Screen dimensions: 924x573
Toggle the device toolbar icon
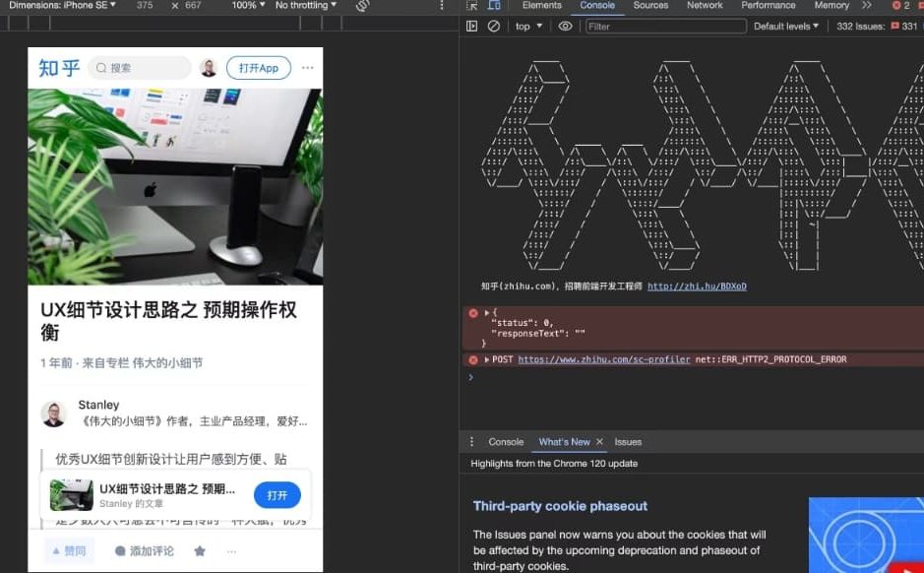click(494, 5)
